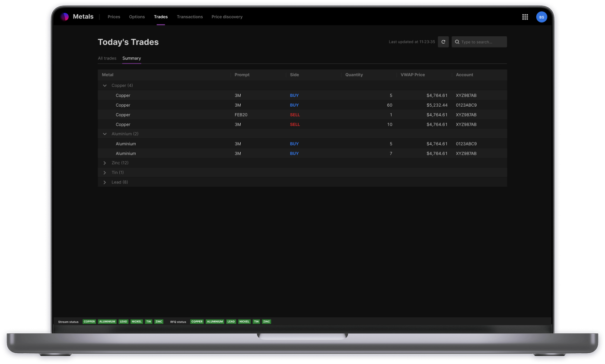Click the Metals logo icon
605x364 pixels.
64,17
